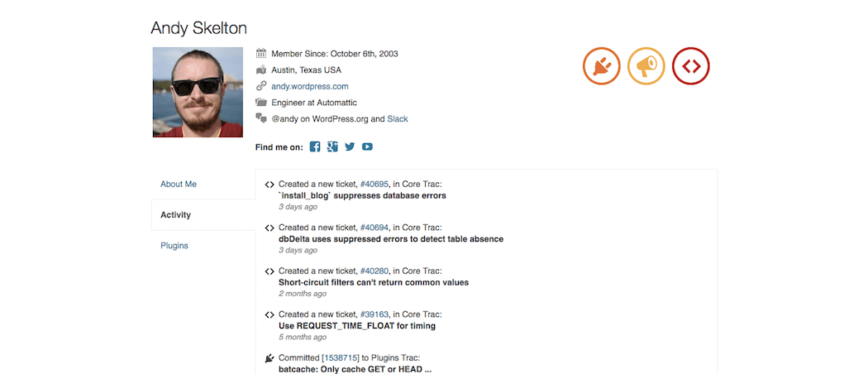This screenshot has width=868, height=374.
Task: Click the red core contributor code badge
Action: tap(691, 66)
